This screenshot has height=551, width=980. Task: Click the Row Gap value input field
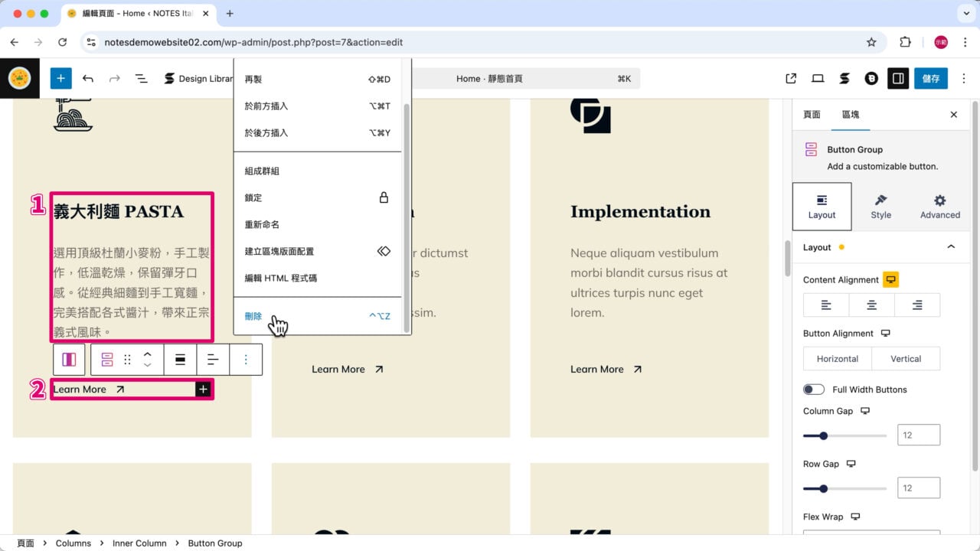click(x=918, y=487)
